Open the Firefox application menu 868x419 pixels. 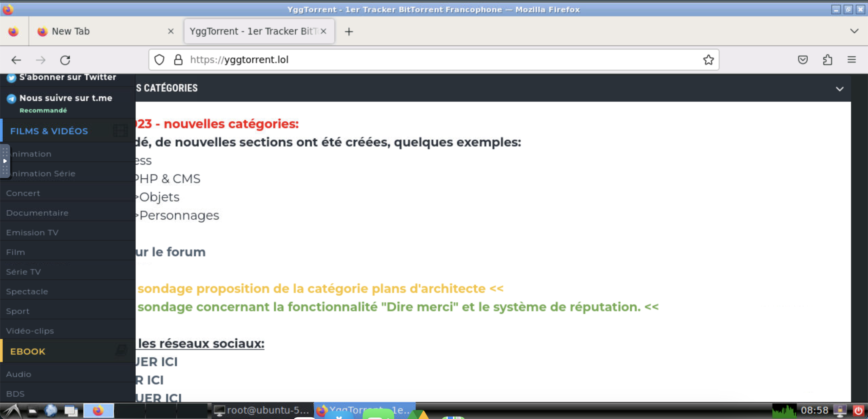[852, 60]
